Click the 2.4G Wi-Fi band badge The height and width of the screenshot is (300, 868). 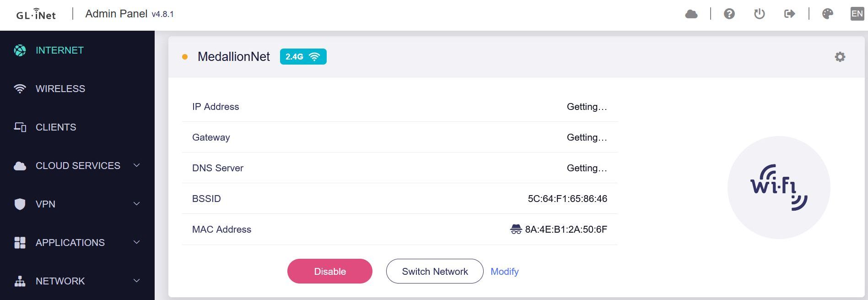pyautogui.click(x=303, y=57)
